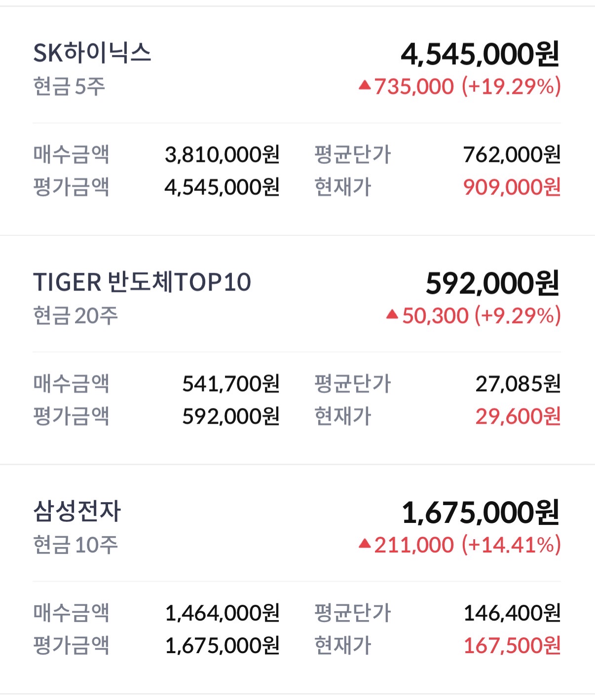
Task: Open the SK하이닉스 stock name
Action: [x=92, y=53]
